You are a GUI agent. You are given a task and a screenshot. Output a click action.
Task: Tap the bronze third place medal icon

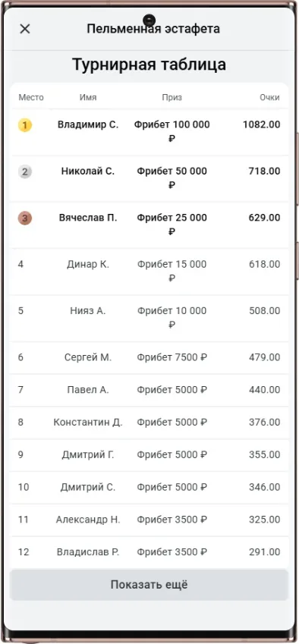(x=24, y=218)
